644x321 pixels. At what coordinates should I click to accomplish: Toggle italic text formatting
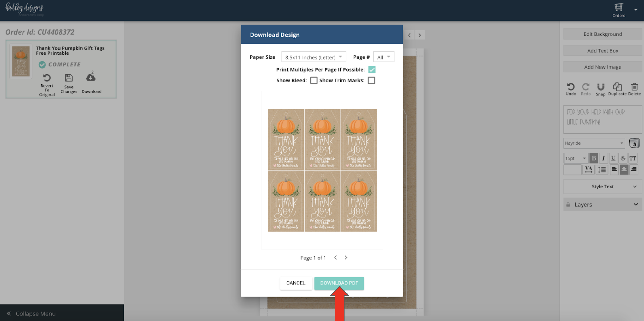point(603,158)
